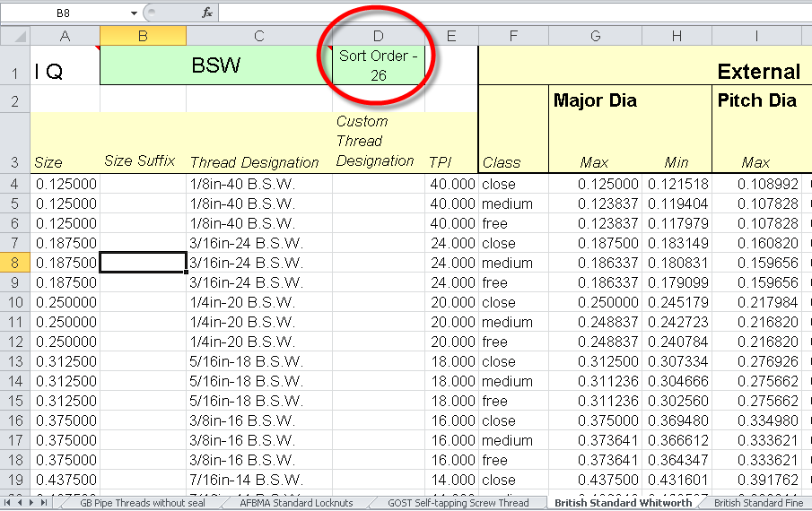
Task: Go to last sheet tab arrow
Action: point(44,502)
